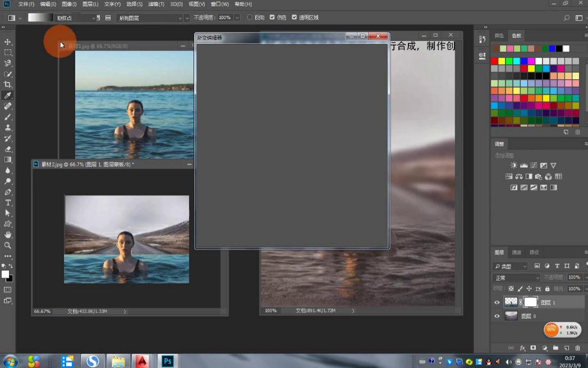Image resolution: width=588 pixels, height=368 pixels.
Task: Expand the layer fill 100% dropdown
Action: click(585, 289)
